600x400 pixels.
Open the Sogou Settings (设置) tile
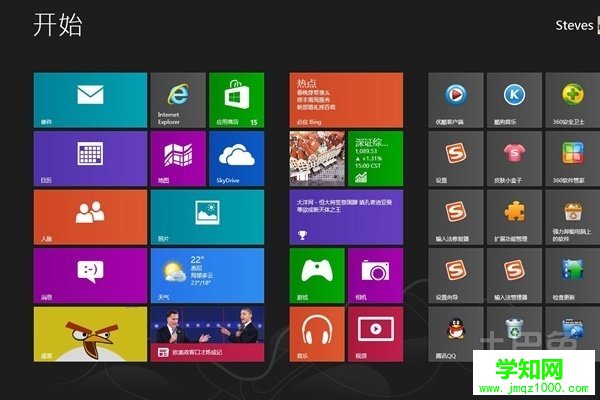[x=456, y=158]
